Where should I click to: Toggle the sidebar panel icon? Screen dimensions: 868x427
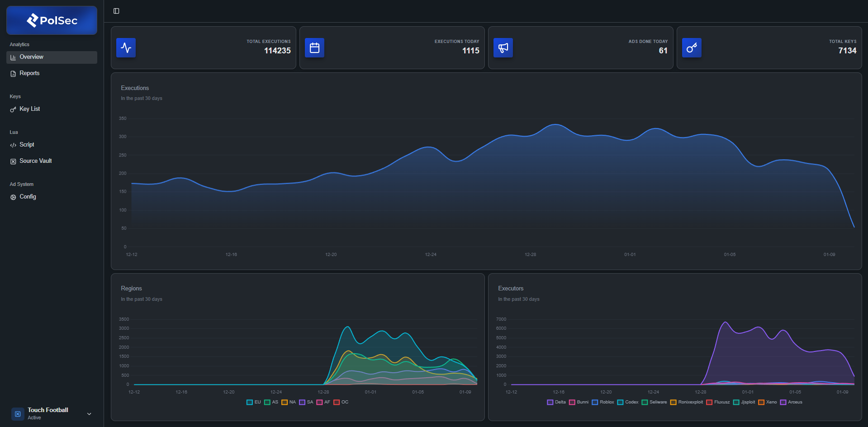coord(116,11)
